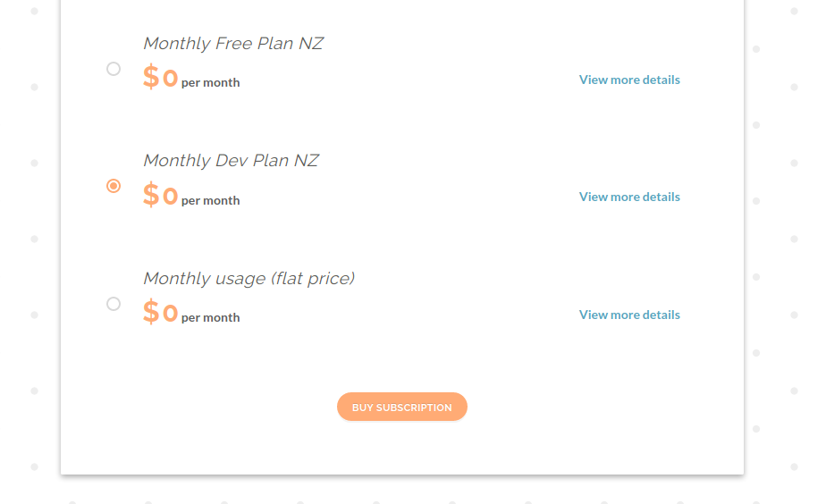Image resolution: width=826 pixels, height=504 pixels.
Task: Select the Monthly Dev Plan NZ radio button
Action: point(114,186)
